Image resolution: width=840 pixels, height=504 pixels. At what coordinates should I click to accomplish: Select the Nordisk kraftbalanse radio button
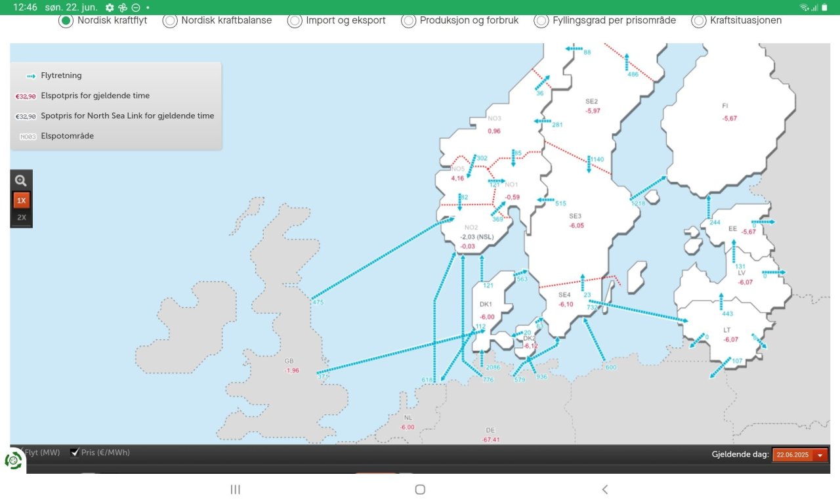click(x=169, y=20)
